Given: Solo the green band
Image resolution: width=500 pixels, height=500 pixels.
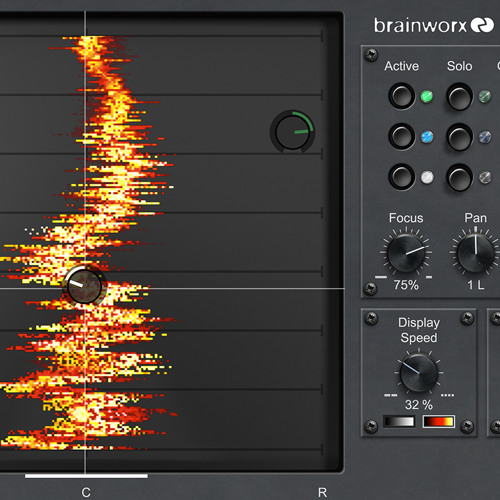Looking at the screenshot, I should point(459,97).
